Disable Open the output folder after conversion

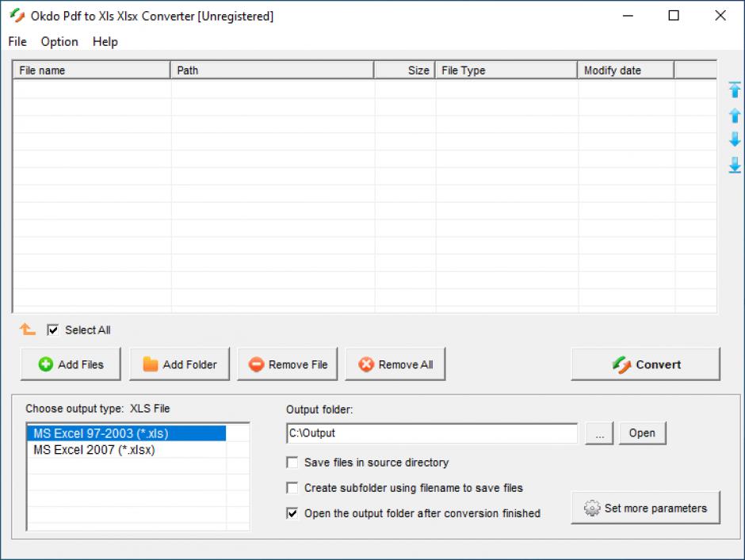coord(292,513)
